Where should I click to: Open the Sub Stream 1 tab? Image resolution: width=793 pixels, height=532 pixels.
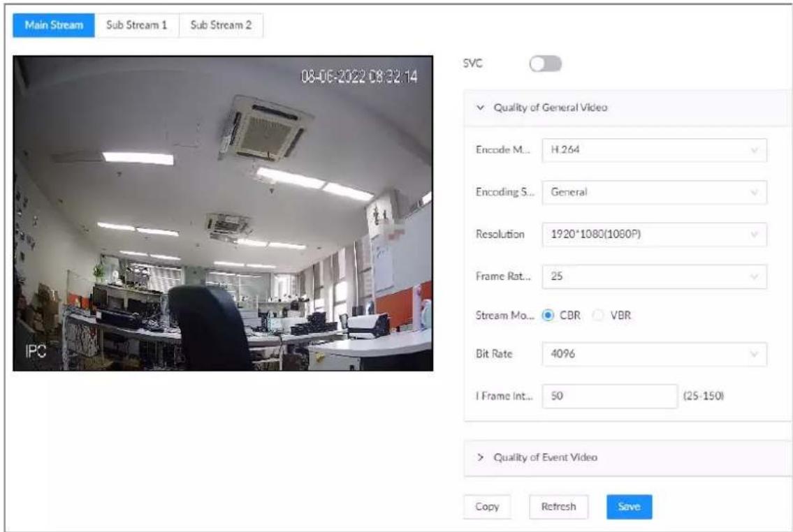click(136, 25)
